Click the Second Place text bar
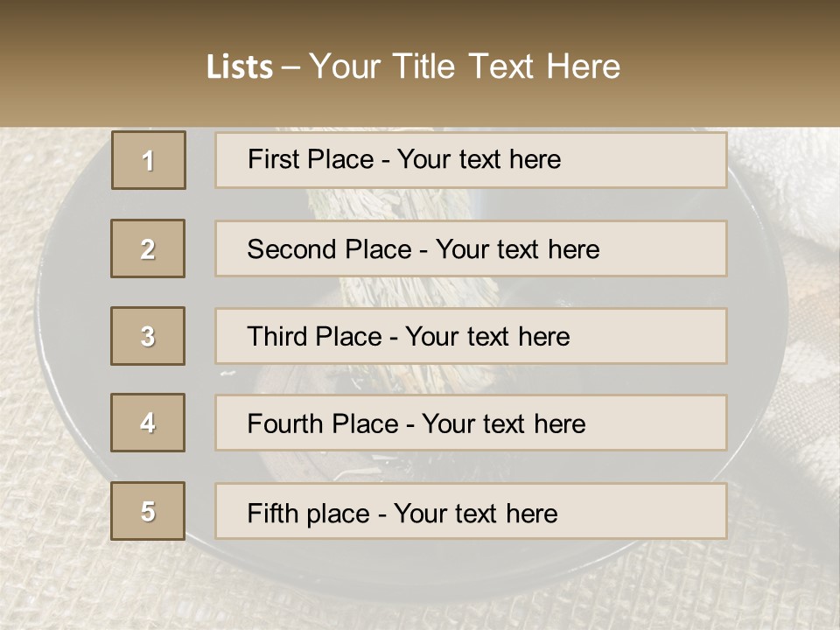 coord(471,248)
